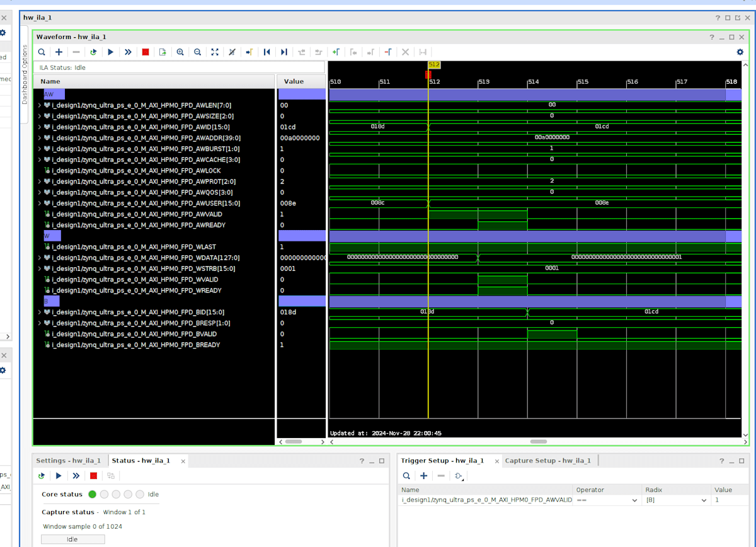This screenshot has width=756, height=547.
Task: Click the waveform horizontal scrollbar thumb
Action: [x=538, y=442]
